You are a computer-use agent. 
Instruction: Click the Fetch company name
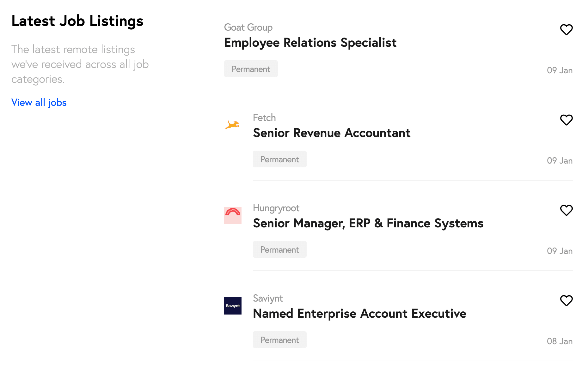click(264, 118)
